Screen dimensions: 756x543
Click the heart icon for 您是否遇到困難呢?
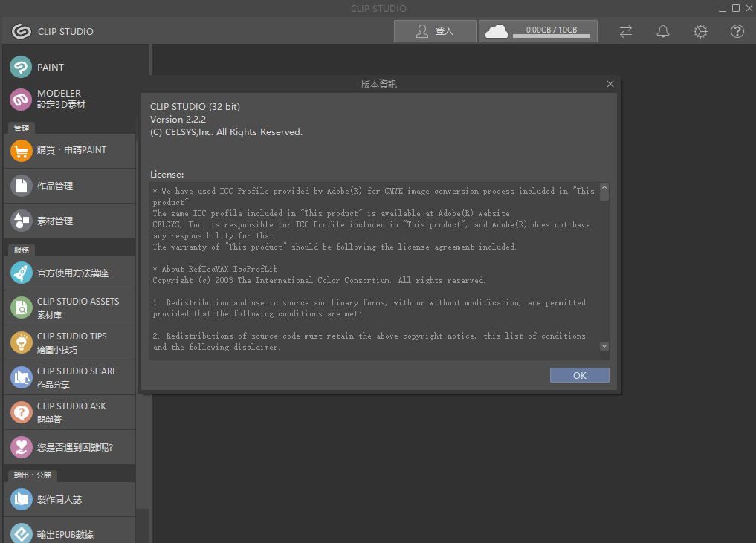point(22,447)
